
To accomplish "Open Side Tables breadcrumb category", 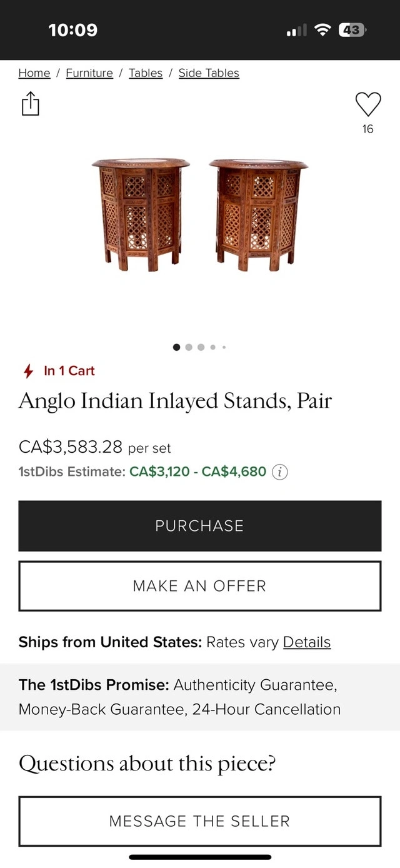I will 209,73.
